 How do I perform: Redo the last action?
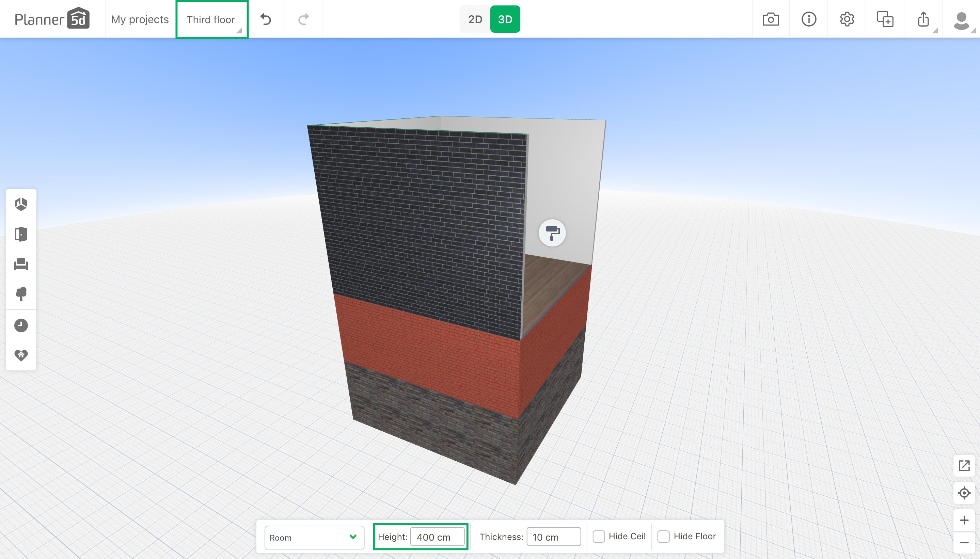coord(303,19)
